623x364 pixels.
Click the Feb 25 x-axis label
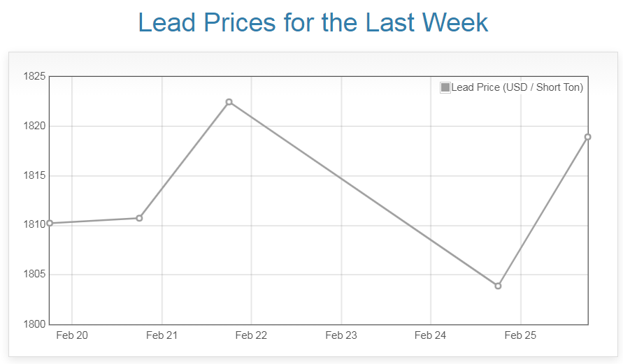520,335
